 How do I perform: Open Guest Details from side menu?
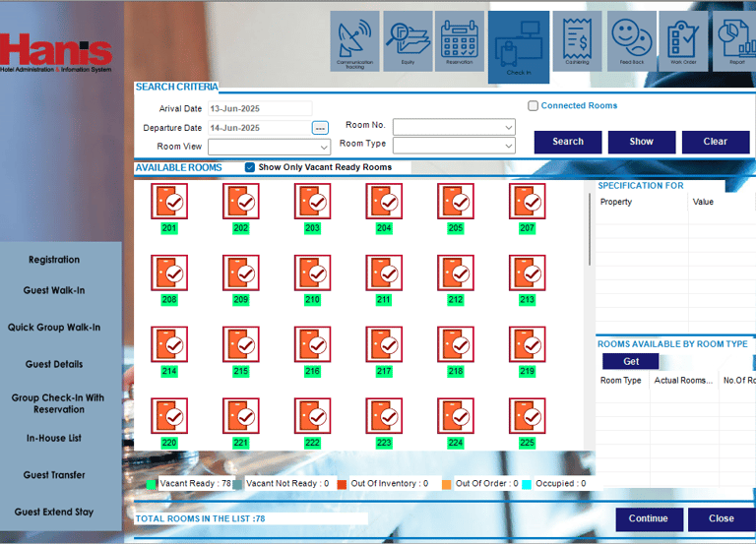pyautogui.click(x=54, y=364)
